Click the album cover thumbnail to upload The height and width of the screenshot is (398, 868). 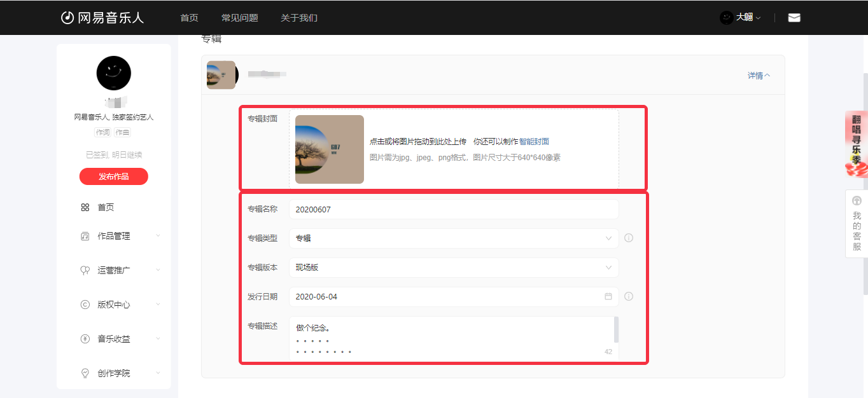330,149
